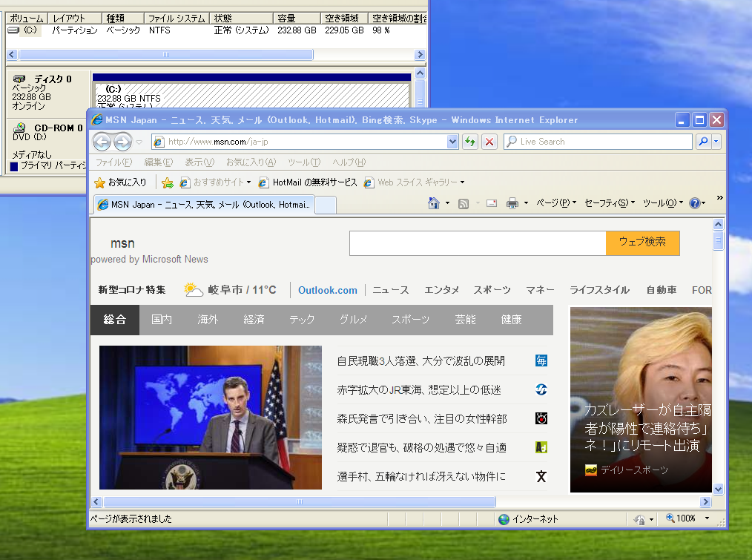The image size is (752, 560).
Task: Click the Add to Favorites Bar star icon
Action: [168, 182]
